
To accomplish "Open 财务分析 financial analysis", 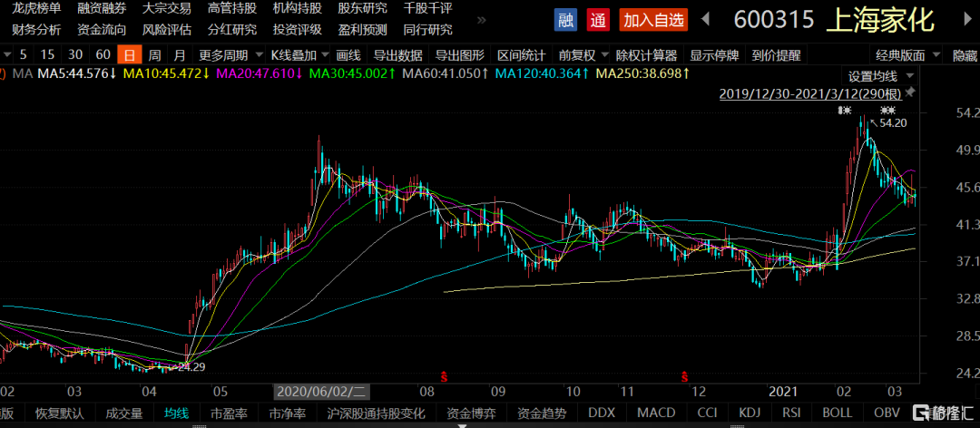I will coord(36,29).
